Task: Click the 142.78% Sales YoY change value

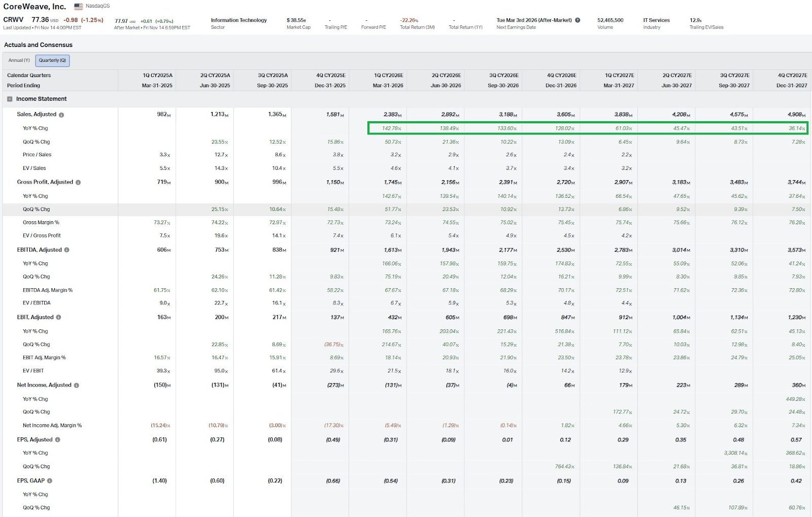Action: 391,128
